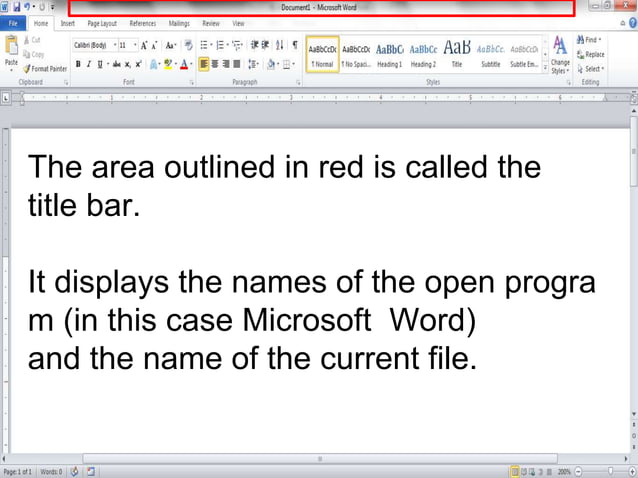Switch to the References tab
This screenshot has height=478, width=638.
[143, 24]
